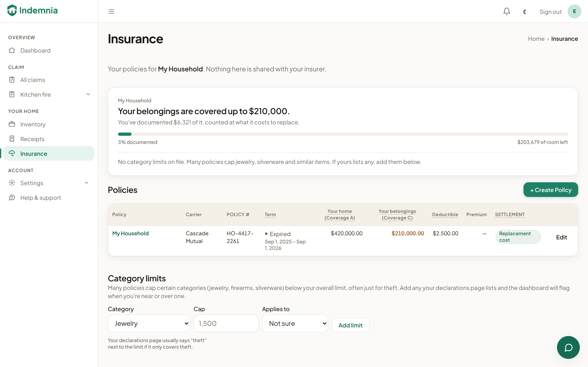Toggle the hamburger sidebar menu icon

pyautogui.click(x=111, y=11)
